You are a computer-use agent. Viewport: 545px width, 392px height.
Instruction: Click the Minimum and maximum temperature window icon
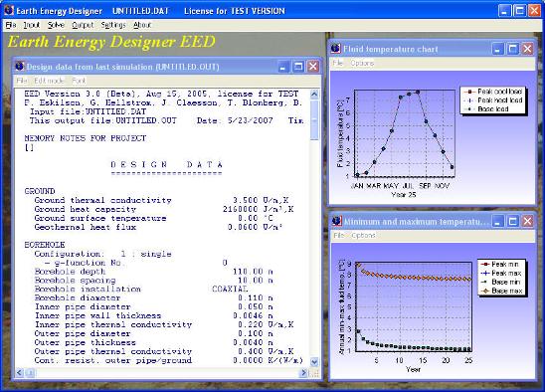tap(336, 221)
